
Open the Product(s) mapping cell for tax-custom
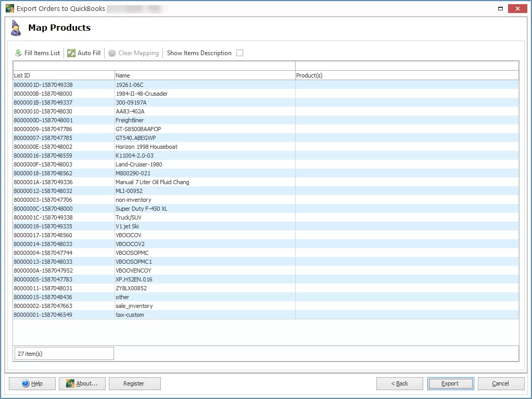[406, 315]
